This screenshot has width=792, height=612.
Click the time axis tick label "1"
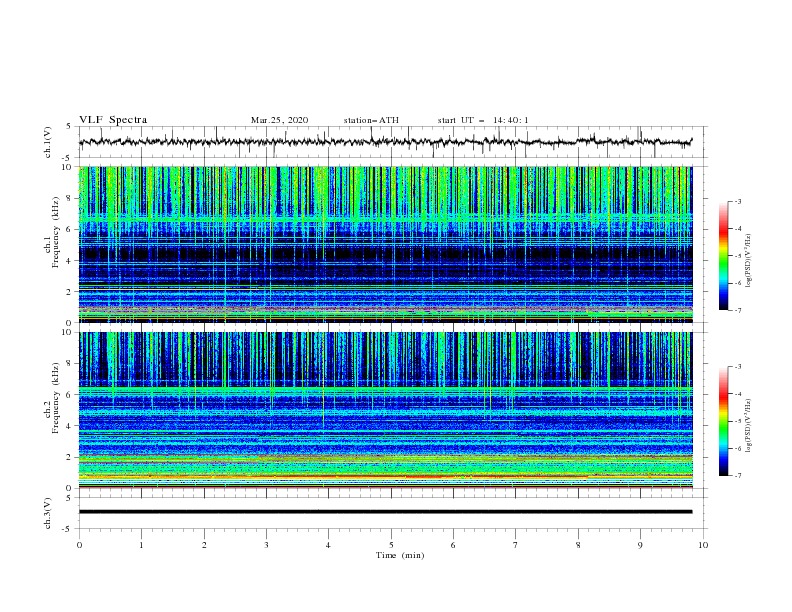pyautogui.click(x=141, y=545)
